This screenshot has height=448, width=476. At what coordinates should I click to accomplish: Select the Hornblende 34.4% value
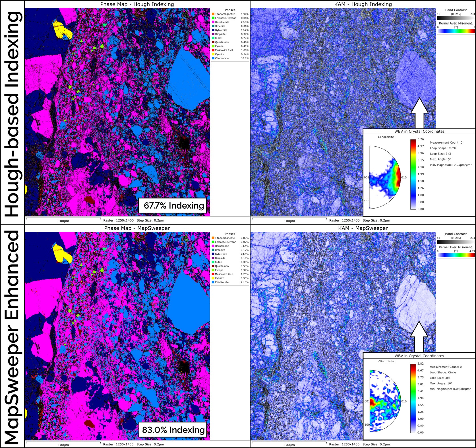(x=245, y=246)
